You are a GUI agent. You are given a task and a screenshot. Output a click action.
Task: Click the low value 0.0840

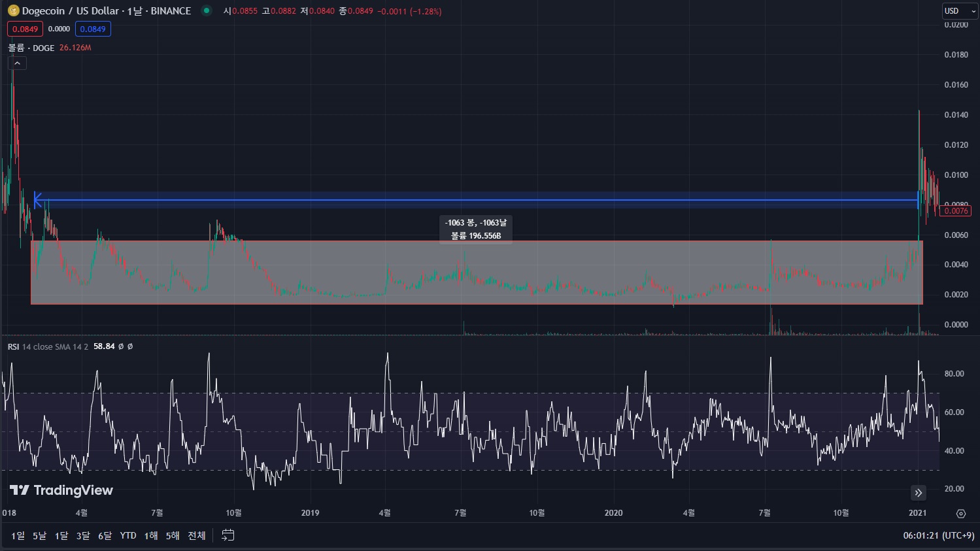click(322, 11)
